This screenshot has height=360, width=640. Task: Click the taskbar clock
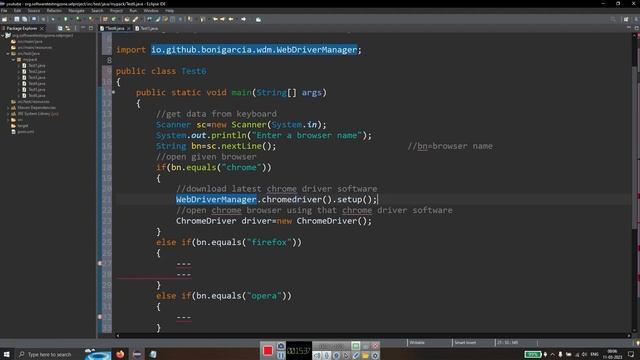click(x=612, y=354)
